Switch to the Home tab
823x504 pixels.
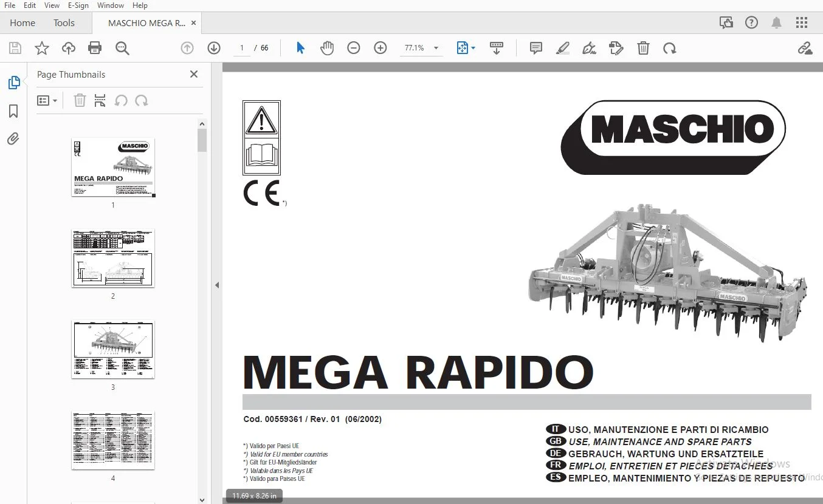tap(22, 23)
